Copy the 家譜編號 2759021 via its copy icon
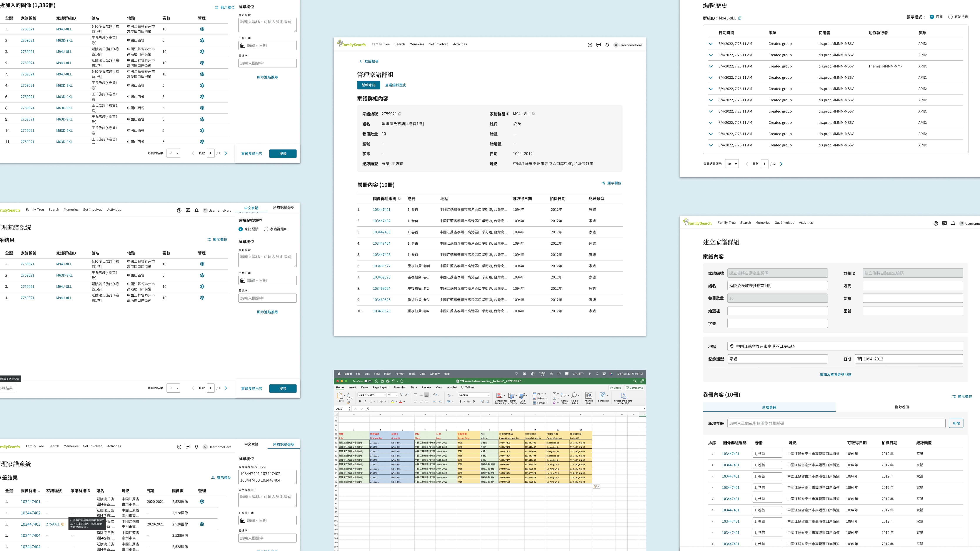This screenshot has height=551, width=980. (400, 114)
